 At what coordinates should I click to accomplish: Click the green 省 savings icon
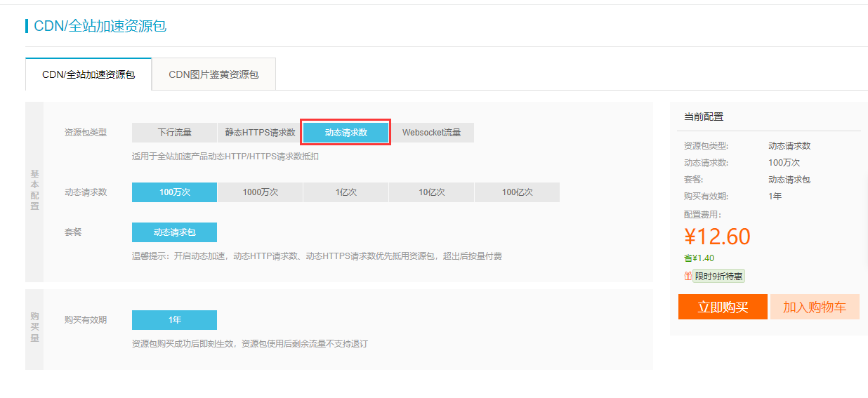pyautogui.click(x=688, y=258)
